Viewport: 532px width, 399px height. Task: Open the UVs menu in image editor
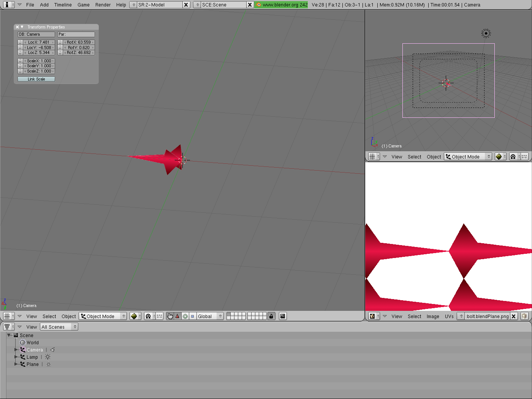click(449, 316)
